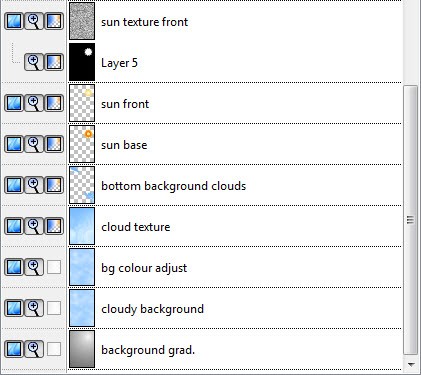Click the layer name "sun front"
This screenshot has height=375, width=421.
coord(125,104)
